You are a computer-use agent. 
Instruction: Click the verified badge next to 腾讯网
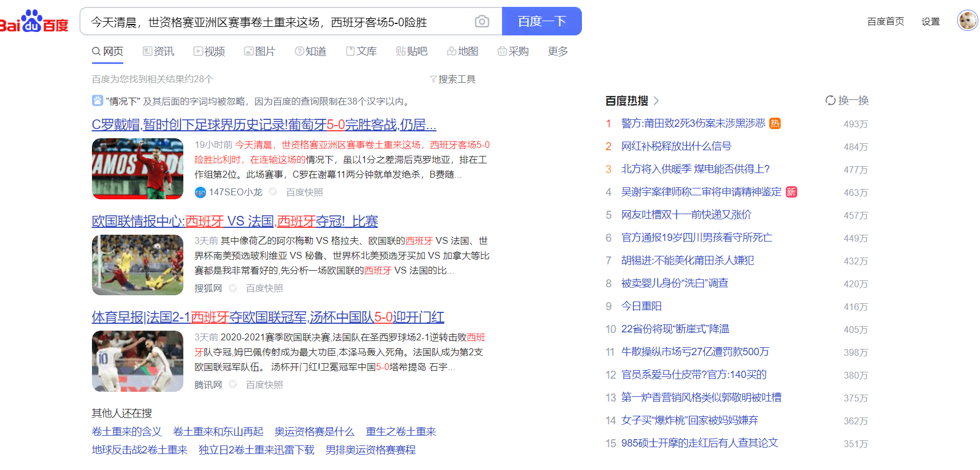233,384
